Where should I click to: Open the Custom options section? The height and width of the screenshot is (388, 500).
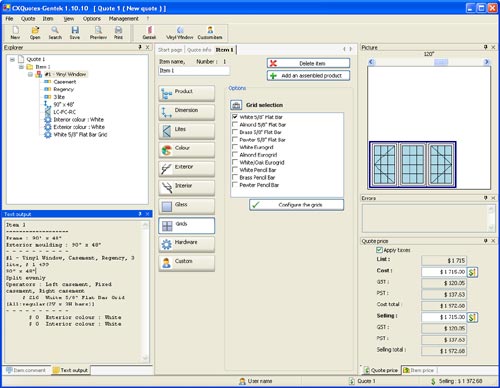click(187, 263)
